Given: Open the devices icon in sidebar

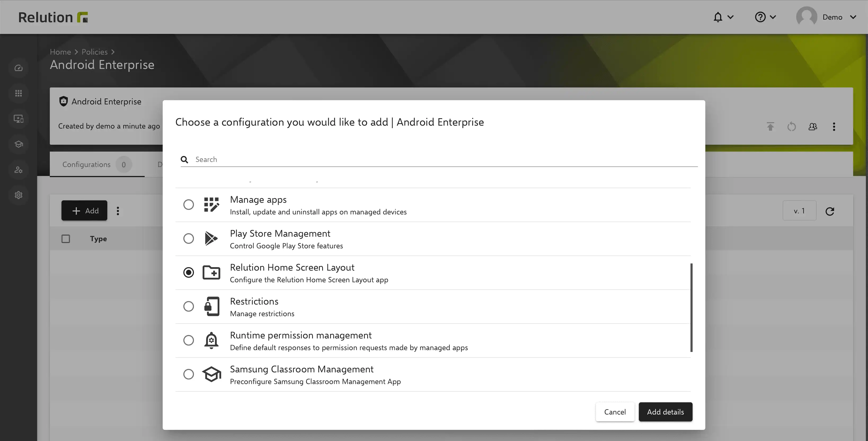Looking at the screenshot, I should coord(19,119).
